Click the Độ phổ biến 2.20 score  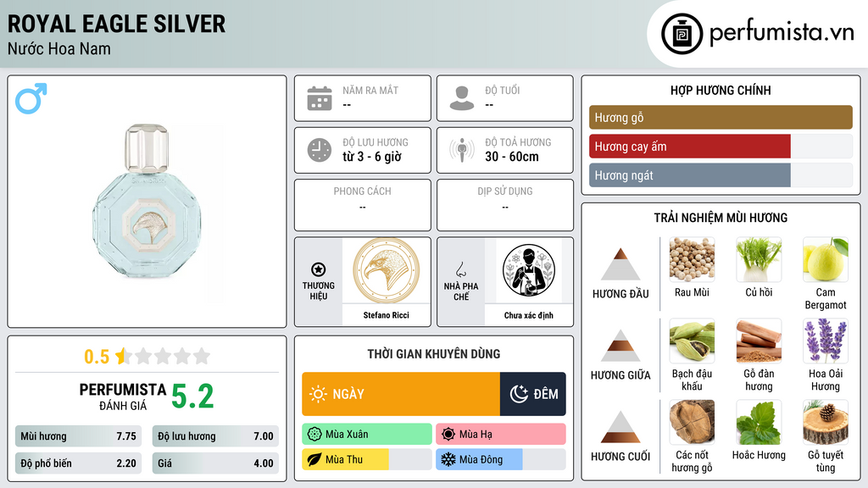coord(78,463)
